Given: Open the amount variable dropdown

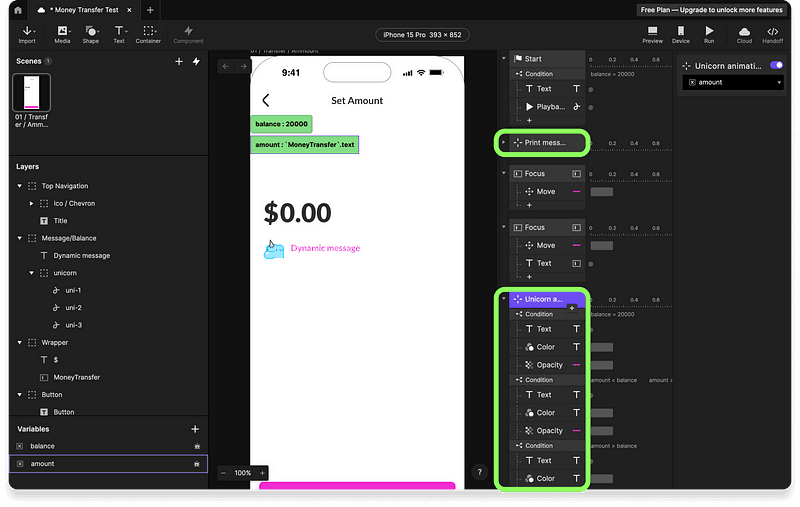Looking at the screenshot, I should [x=733, y=82].
